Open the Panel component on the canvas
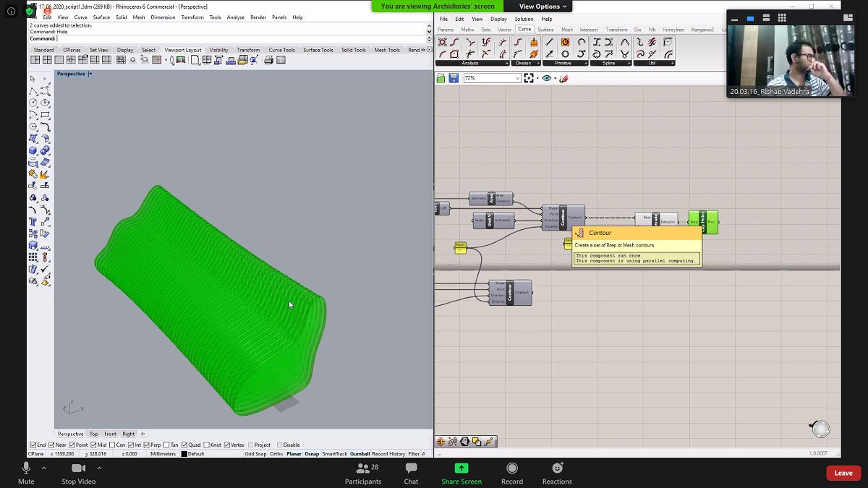This screenshot has height=488, width=868. pyautogui.click(x=461, y=246)
